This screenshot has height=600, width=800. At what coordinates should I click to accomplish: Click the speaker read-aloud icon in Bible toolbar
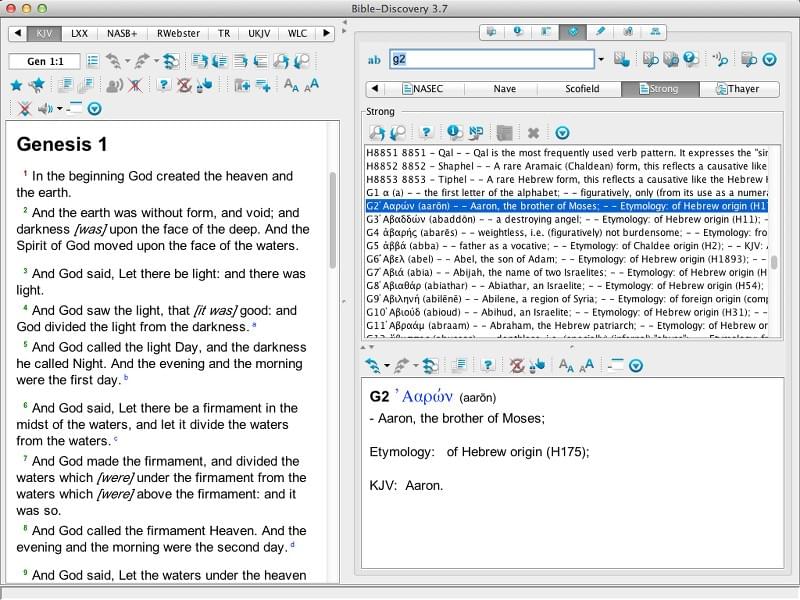(114, 85)
